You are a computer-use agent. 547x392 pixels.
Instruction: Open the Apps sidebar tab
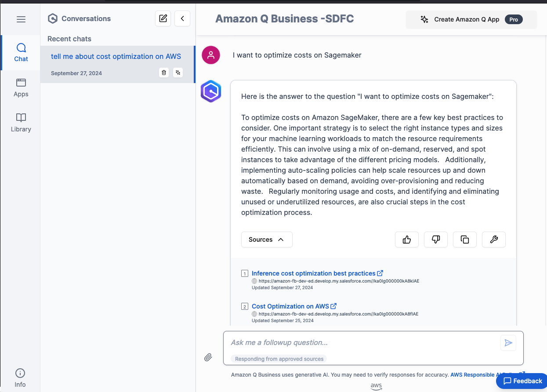pos(21,88)
